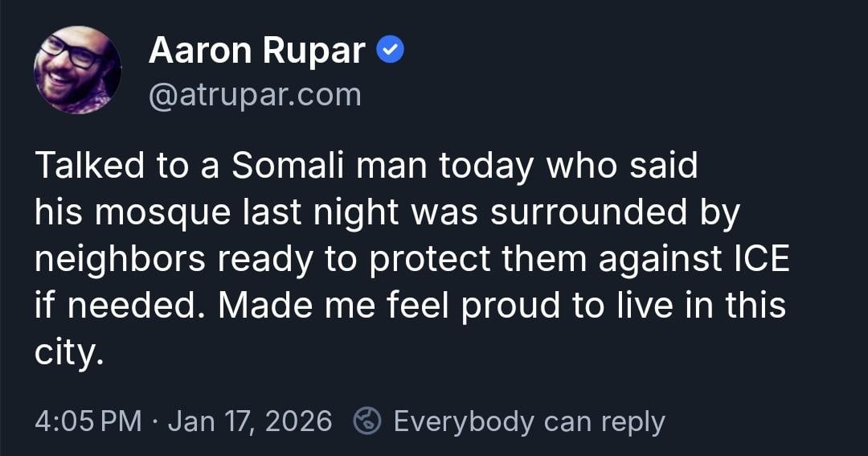This screenshot has height=456, width=868.
Task: Click the dot separator between time and date
Action: tap(154, 421)
